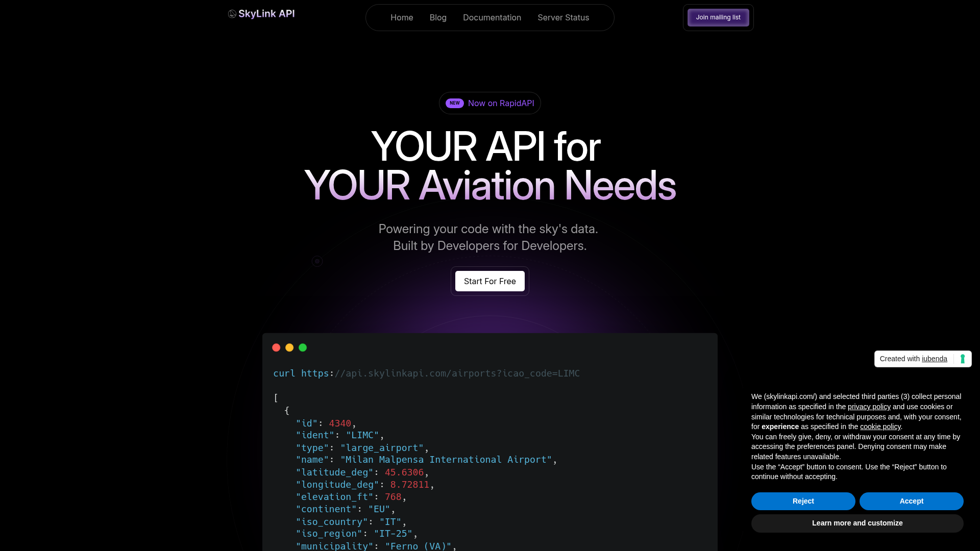Click the green dot in code window

tap(303, 347)
